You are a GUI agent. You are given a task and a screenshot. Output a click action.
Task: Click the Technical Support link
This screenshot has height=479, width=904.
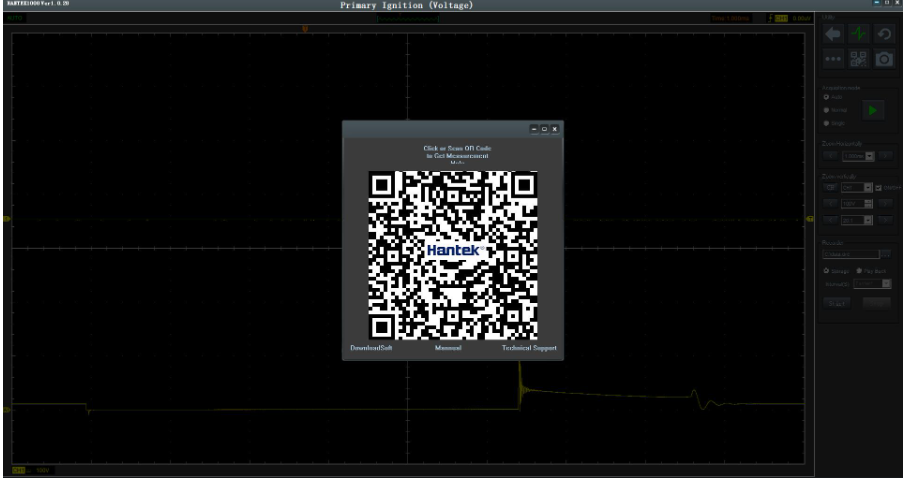[529, 348]
